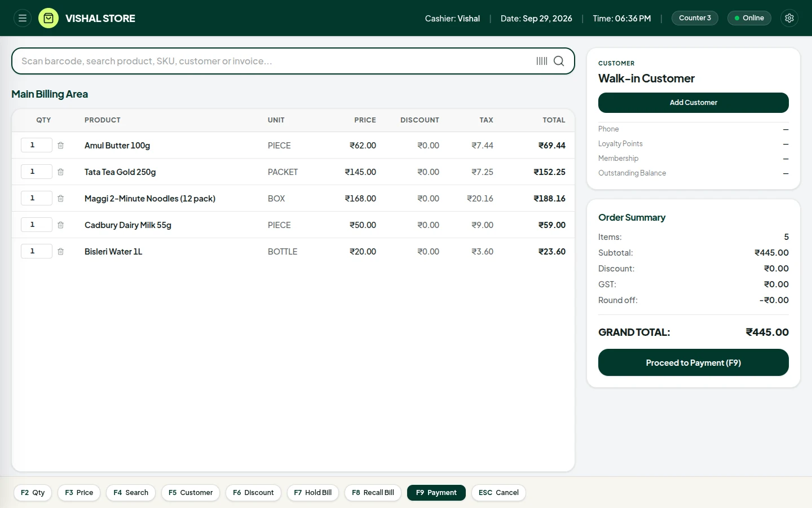Click the PRICE column header
Viewport: 812px width, 508px height.
(x=365, y=120)
